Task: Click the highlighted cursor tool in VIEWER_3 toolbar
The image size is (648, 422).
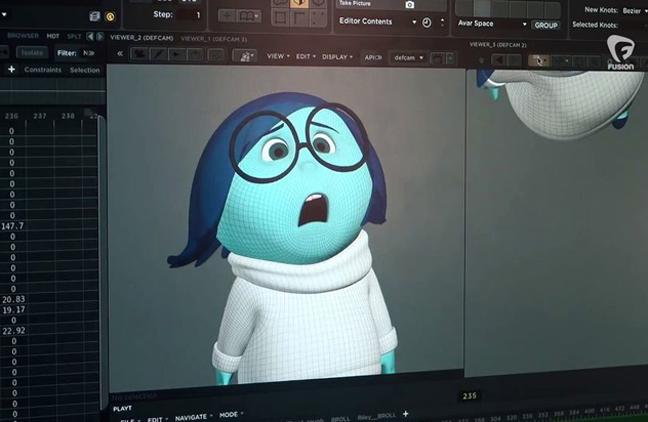Action: click(539, 61)
